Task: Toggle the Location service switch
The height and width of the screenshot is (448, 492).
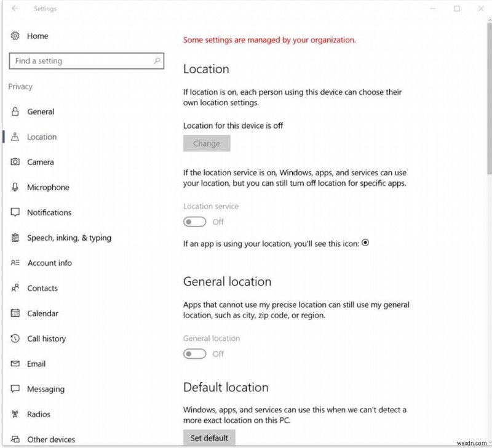Action: (195, 222)
